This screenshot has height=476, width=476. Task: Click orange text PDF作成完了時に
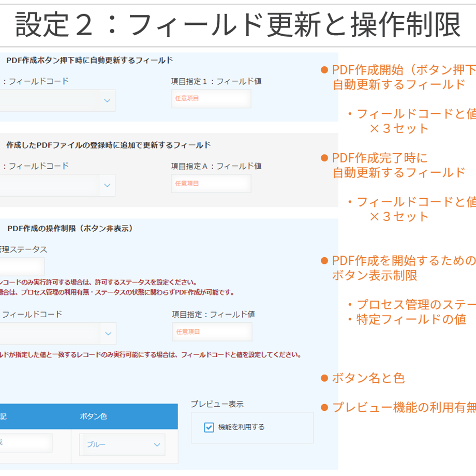tap(380, 158)
